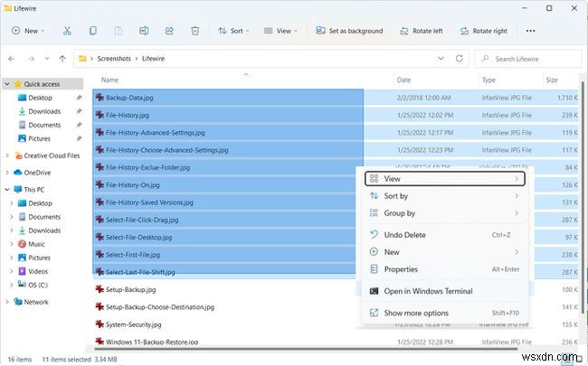
Task: Click Screenshots in the address breadcrumb
Action: [114, 59]
